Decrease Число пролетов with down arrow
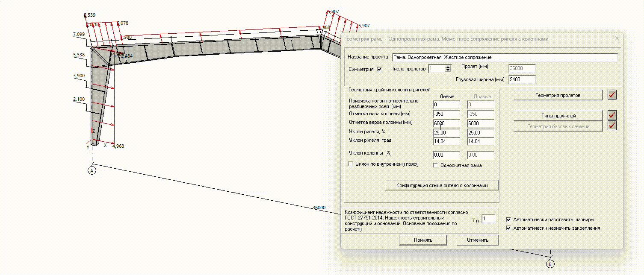The height and width of the screenshot is (275, 644). 448,70
